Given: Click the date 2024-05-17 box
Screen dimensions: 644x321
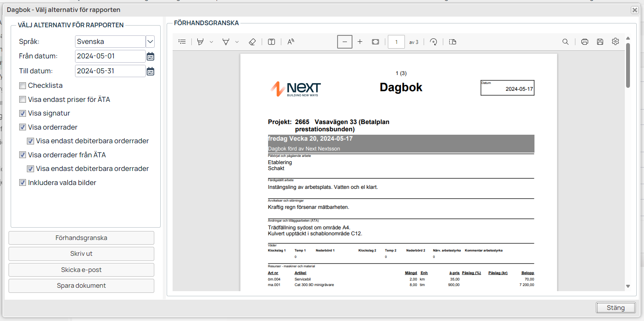Looking at the screenshot, I should tap(507, 88).
